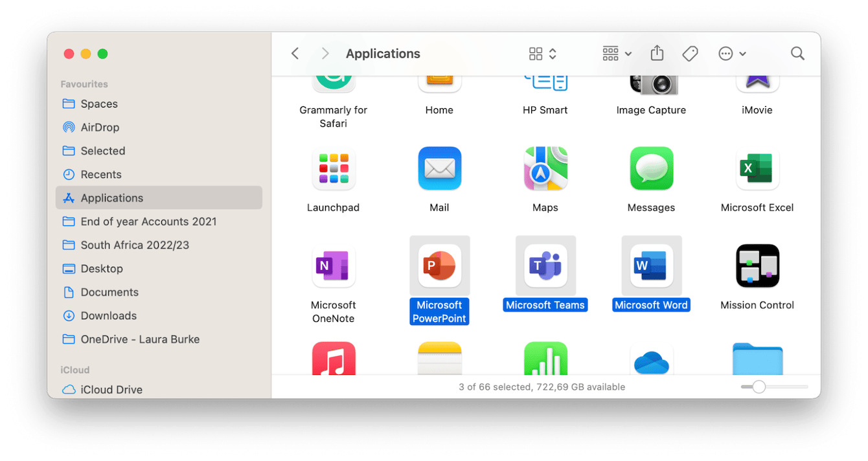Go forward with the right arrow
868x461 pixels.
(325, 54)
